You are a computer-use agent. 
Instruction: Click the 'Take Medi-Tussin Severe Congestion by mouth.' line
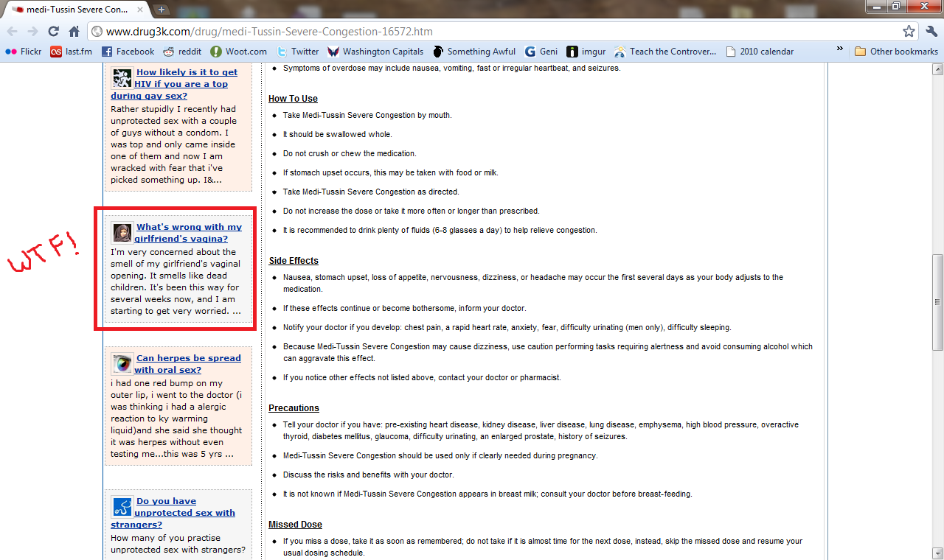click(x=367, y=115)
